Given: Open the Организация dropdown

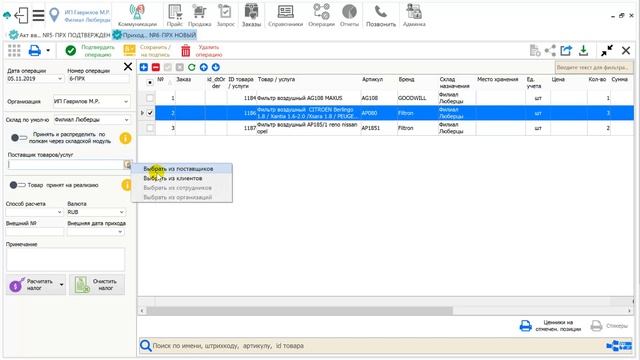Looking at the screenshot, I should [126, 101].
